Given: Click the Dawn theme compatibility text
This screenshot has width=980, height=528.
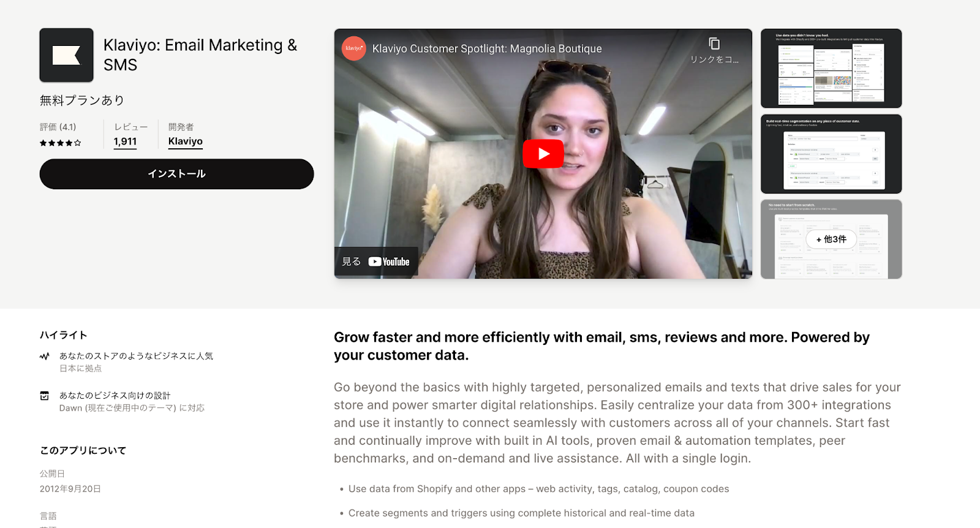Looking at the screenshot, I should 132,408.
